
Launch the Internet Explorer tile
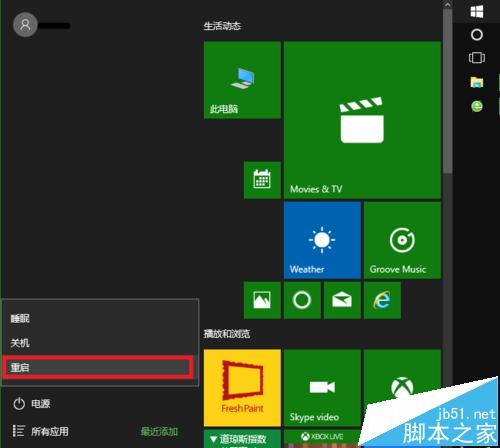coord(382,300)
